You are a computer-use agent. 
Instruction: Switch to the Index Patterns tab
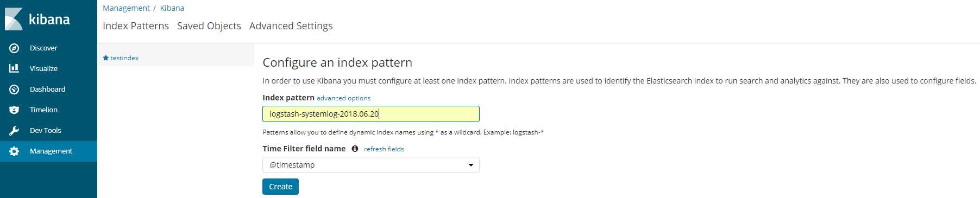pyautogui.click(x=136, y=26)
